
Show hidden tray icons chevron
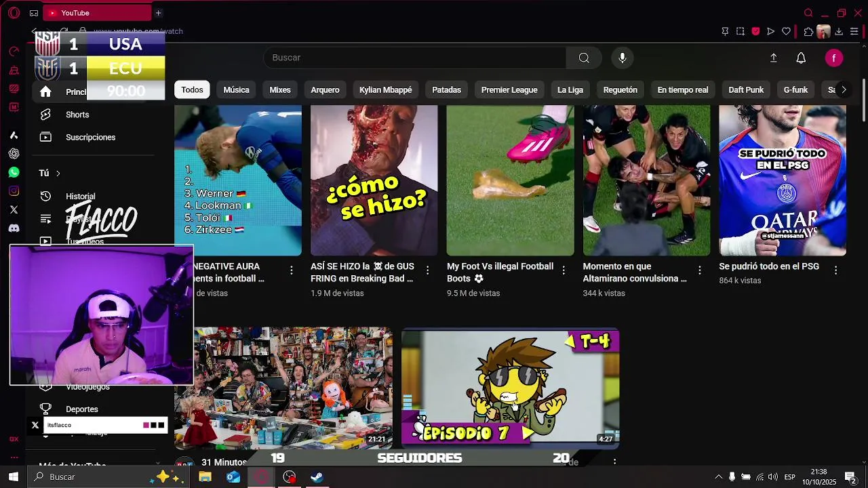point(719,477)
